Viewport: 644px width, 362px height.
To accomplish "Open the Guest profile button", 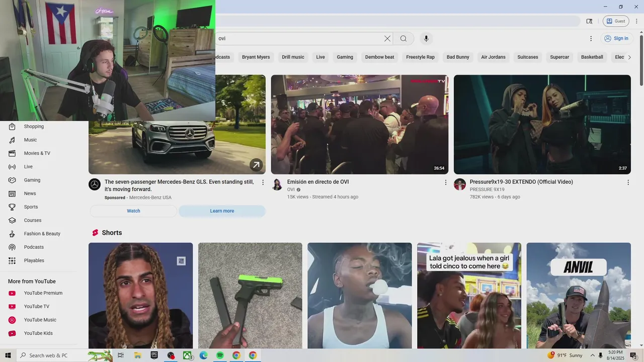I will point(616,21).
